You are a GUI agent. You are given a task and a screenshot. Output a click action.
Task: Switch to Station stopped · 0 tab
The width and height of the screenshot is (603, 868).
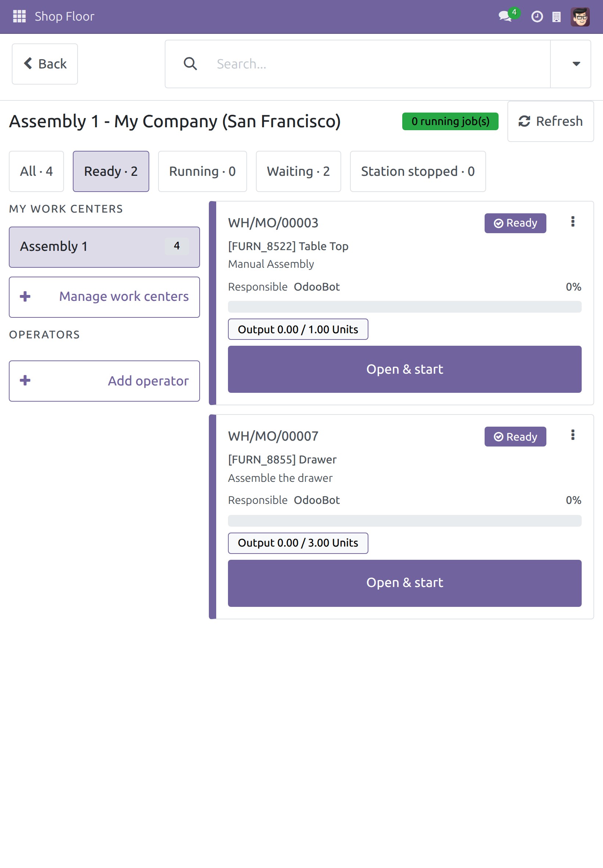click(x=418, y=171)
